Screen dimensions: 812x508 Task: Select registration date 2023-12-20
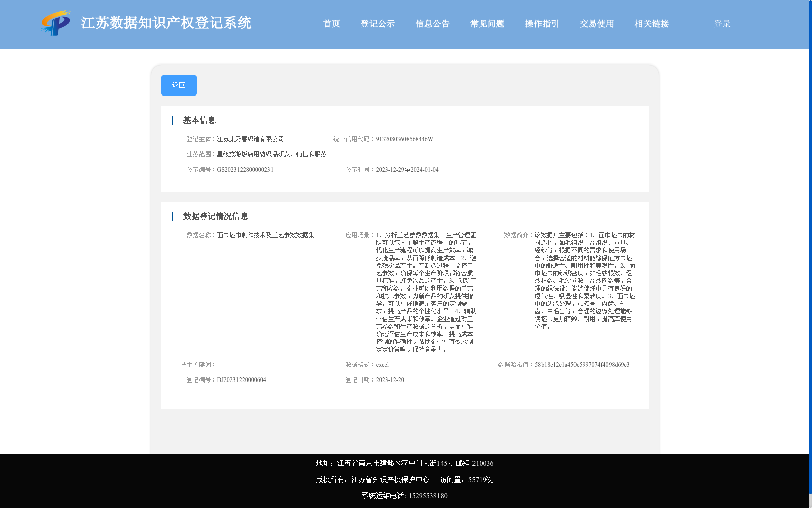[390, 380]
